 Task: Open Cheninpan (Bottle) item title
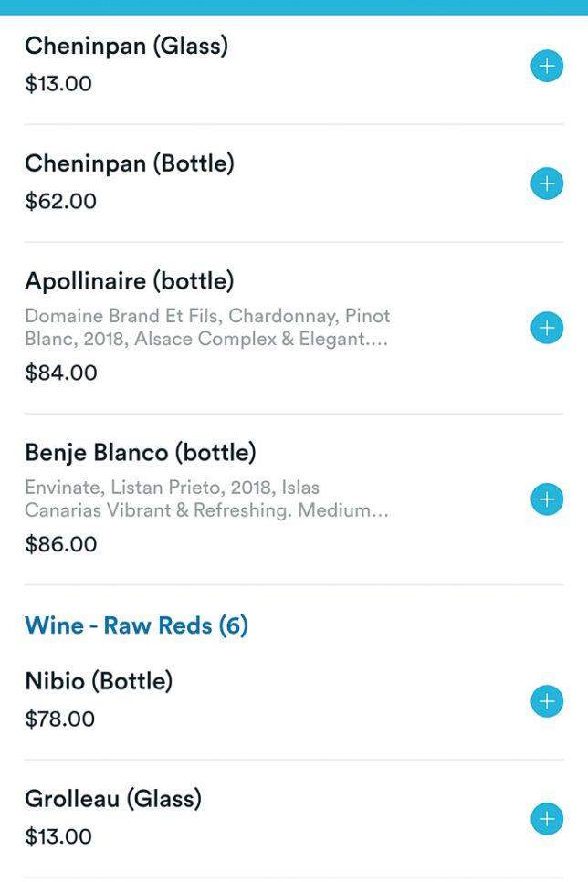point(130,163)
